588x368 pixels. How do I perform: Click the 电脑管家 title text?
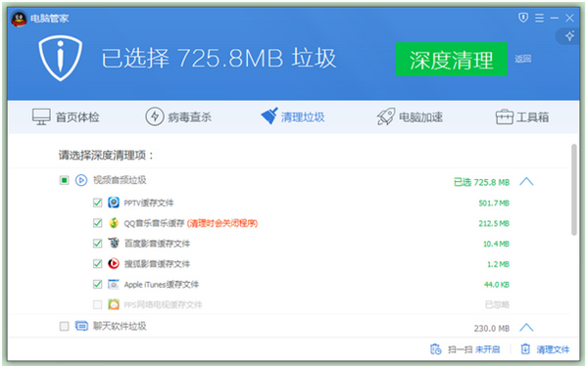[50, 19]
